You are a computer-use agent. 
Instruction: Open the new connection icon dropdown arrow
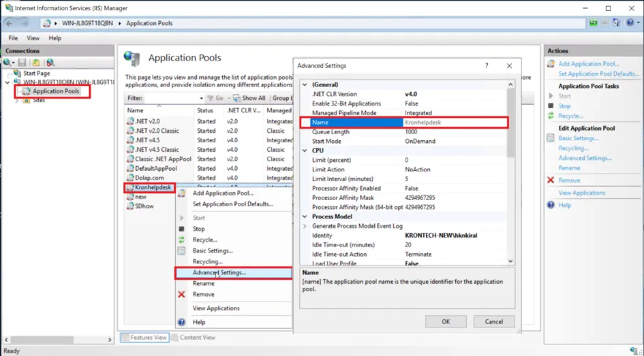click(14, 63)
